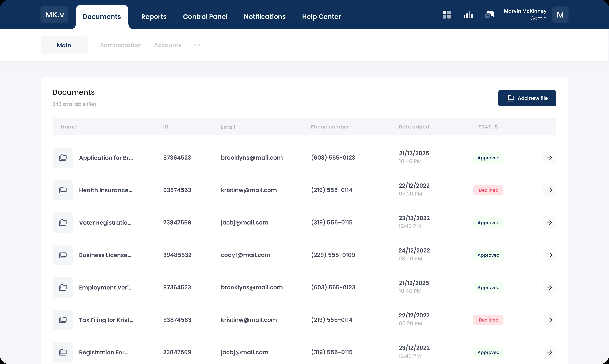
Task: Switch to the Reports tab
Action: point(154,17)
